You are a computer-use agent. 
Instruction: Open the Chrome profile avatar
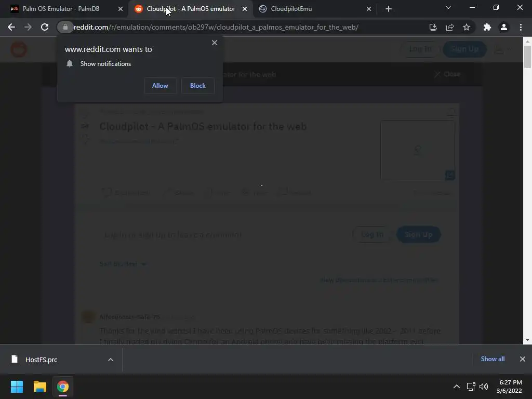pyautogui.click(x=504, y=27)
